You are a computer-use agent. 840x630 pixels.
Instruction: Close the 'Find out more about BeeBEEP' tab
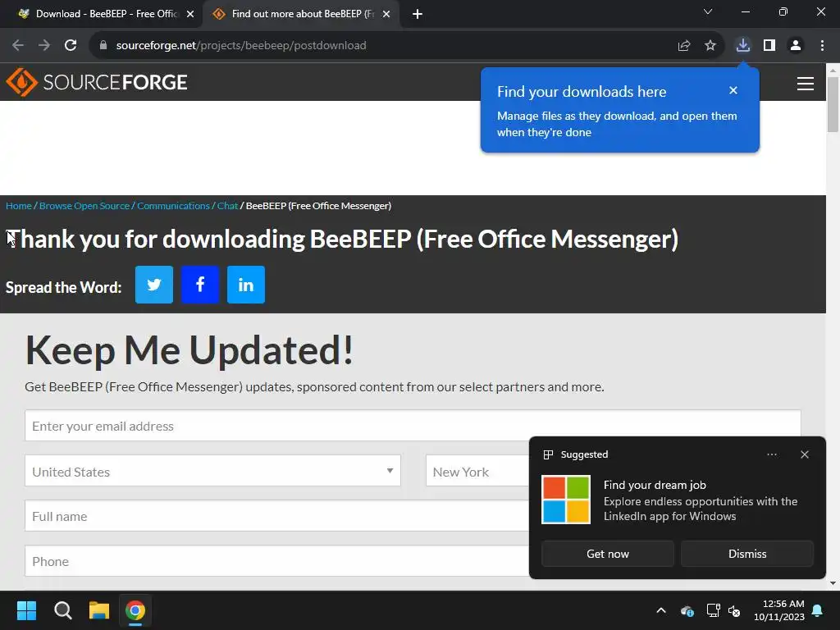pos(386,14)
